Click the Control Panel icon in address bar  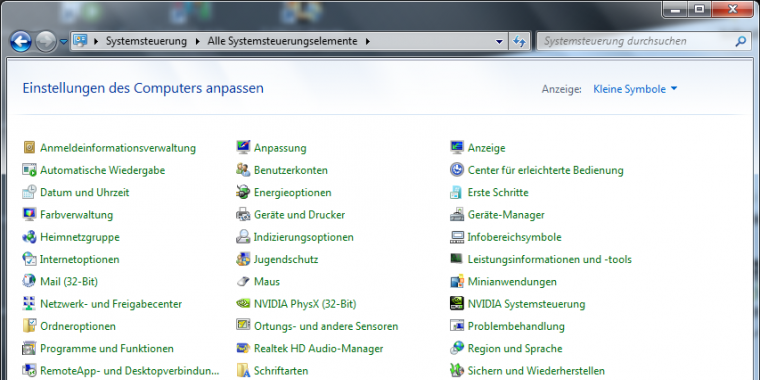point(80,41)
